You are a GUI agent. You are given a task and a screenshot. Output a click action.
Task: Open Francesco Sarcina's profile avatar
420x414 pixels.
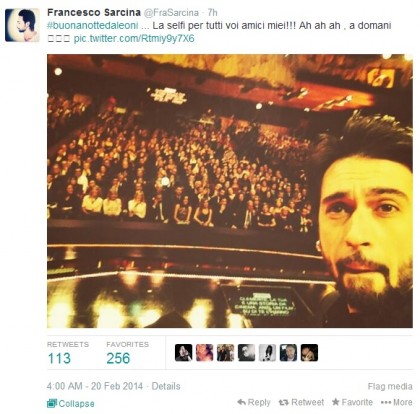click(22, 25)
